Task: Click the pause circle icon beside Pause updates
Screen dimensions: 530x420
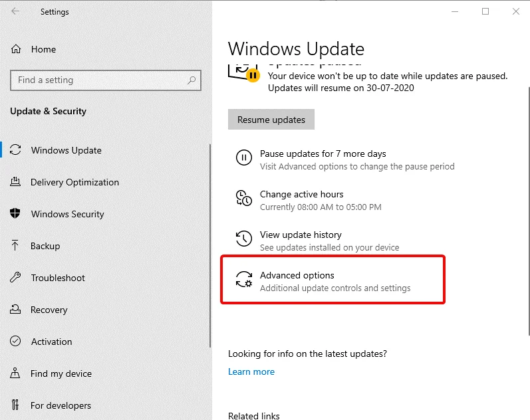Action: [x=243, y=157]
